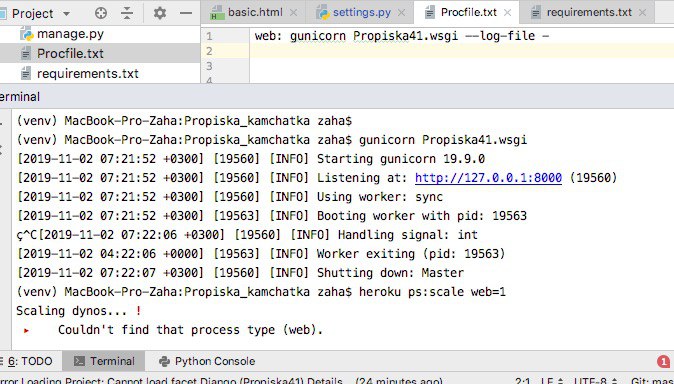The height and width of the screenshot is (384, 674).
Task: Open the Terminal tool window tab
Action: tap(104, 361)
